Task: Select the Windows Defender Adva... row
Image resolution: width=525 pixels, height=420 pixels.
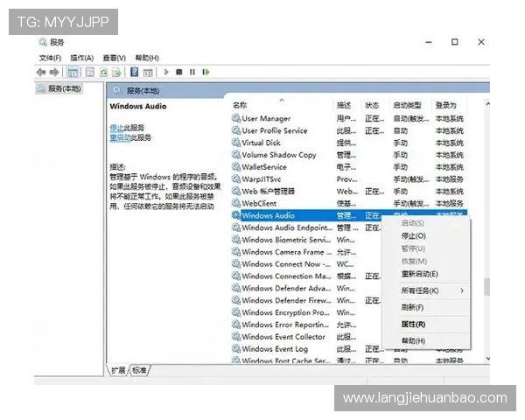Action: (306, 288)
